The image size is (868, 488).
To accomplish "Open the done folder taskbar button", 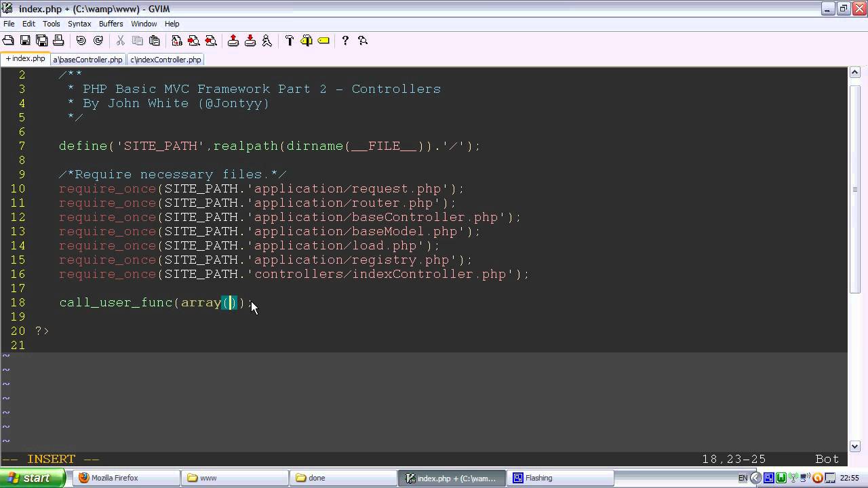I will (x=343, y=478).
